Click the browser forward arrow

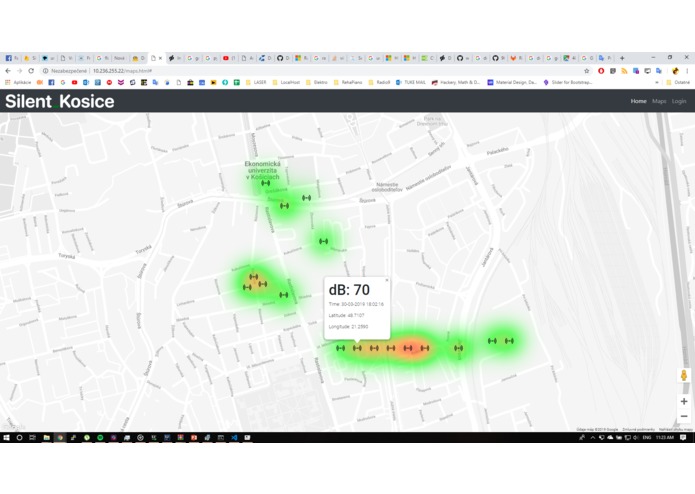coord(20,70)
